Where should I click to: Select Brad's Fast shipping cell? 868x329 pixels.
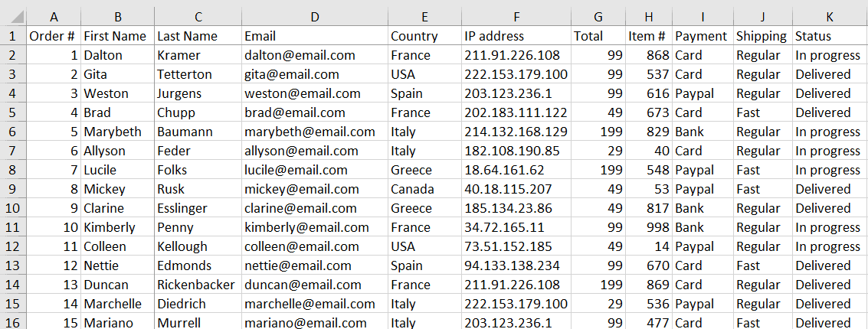click(763, 112)
